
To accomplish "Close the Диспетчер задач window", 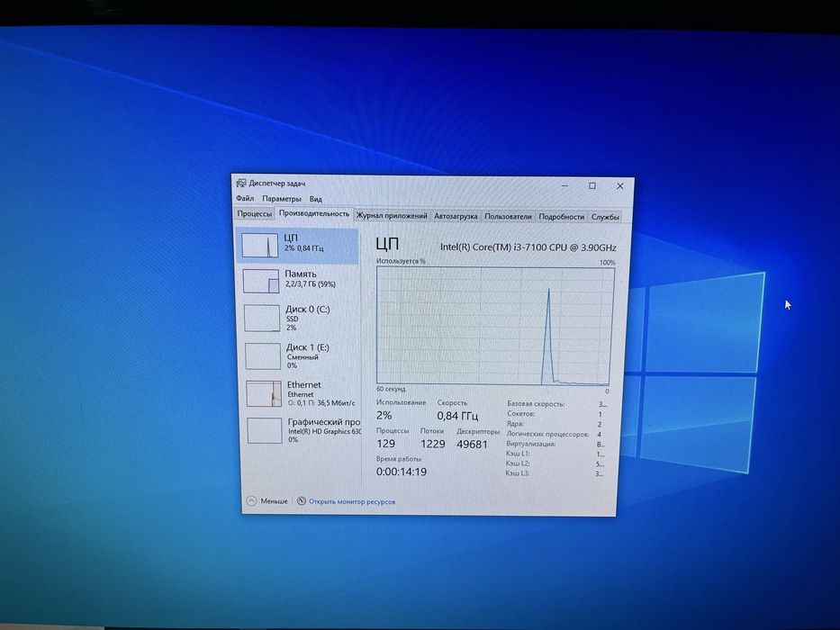I will 620,186.
